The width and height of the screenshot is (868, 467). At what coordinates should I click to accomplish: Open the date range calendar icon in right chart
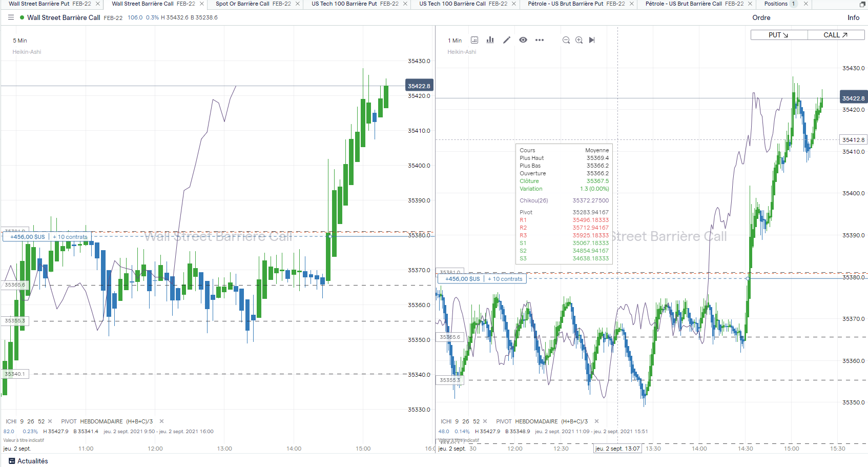click(474, 40)
